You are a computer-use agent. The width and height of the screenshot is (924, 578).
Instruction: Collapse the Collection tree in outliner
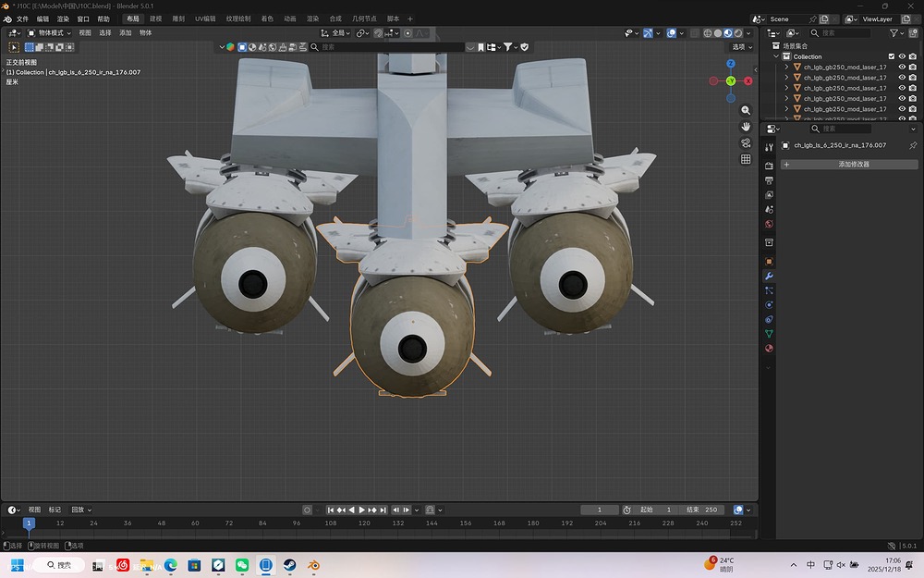click(776, 56)
